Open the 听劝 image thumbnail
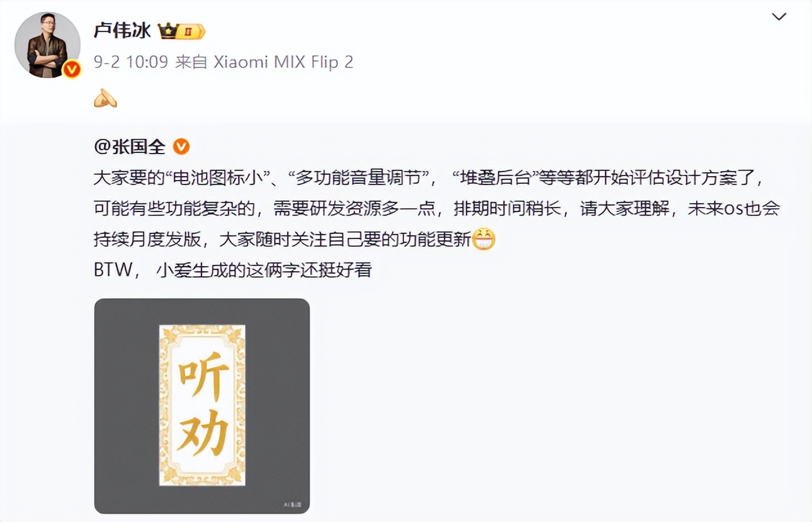 coord(202,406)
